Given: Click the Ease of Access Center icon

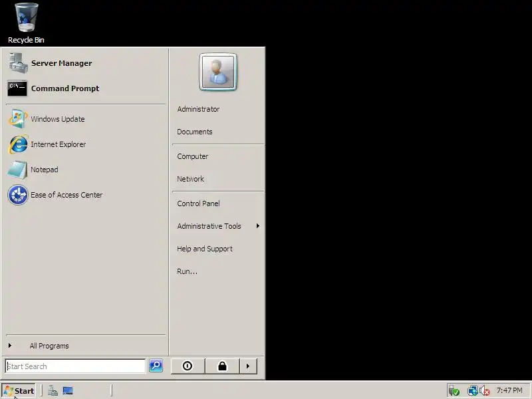Looking at the screenshot, I should [x=18, y=195].
